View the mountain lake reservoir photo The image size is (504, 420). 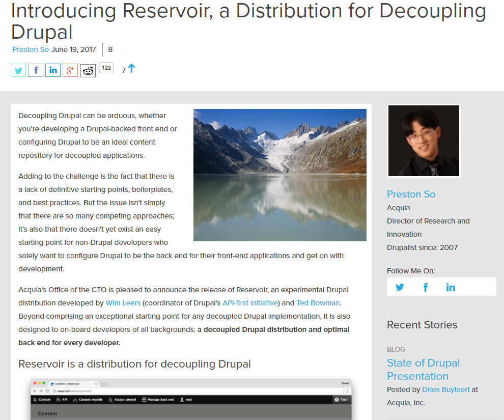point(280,175)
